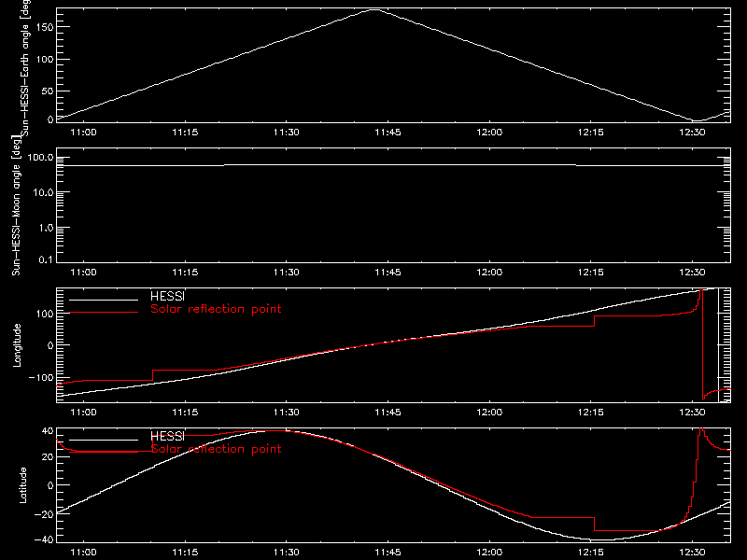The height and width of the screenshot is (560, 747).
Task: Click the 0.1 label on the Moon angle axis
Action: click(46, 259)
